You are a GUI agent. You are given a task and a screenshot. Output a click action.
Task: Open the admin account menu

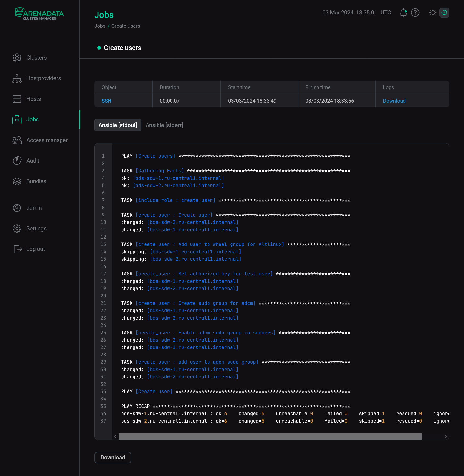[34, 208]
